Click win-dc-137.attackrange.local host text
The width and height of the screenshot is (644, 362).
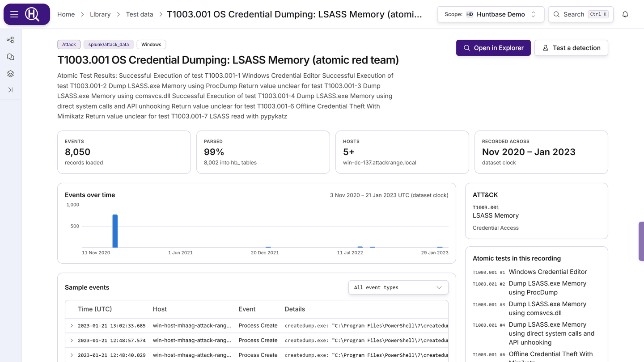(x=380, y=163)
